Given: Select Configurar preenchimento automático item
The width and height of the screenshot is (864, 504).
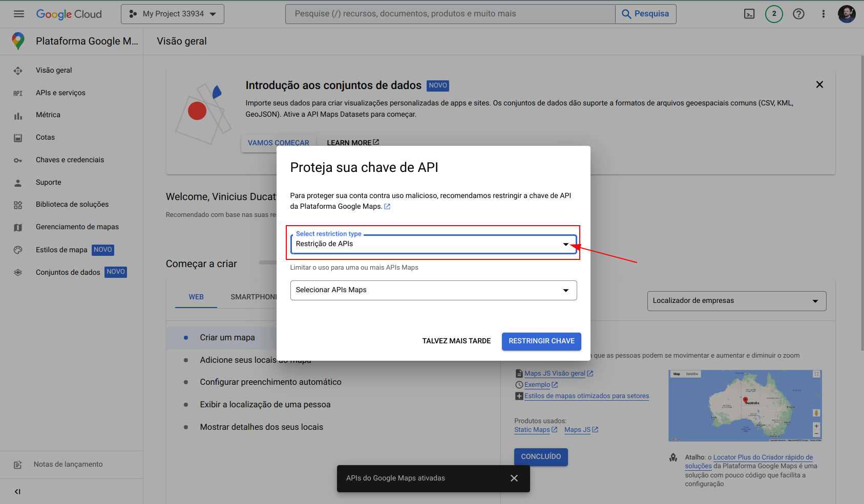Looking at the screenshot, I should click(270, 382).
